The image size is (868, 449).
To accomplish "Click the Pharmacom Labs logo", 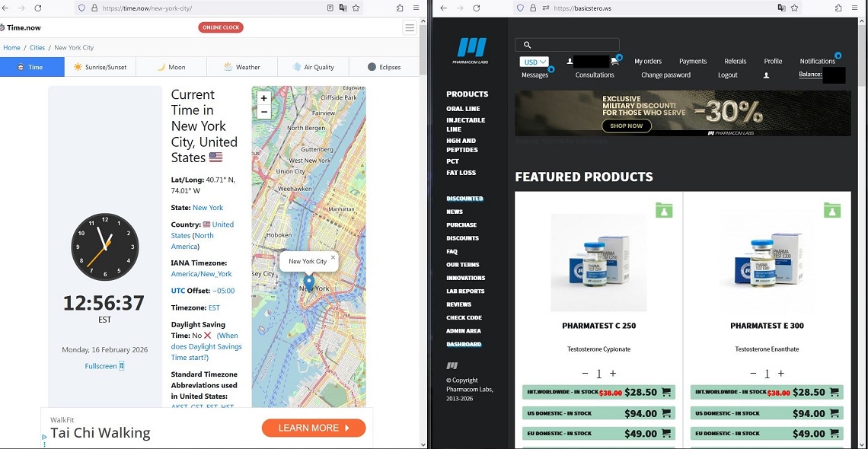I will pos(472,48).
